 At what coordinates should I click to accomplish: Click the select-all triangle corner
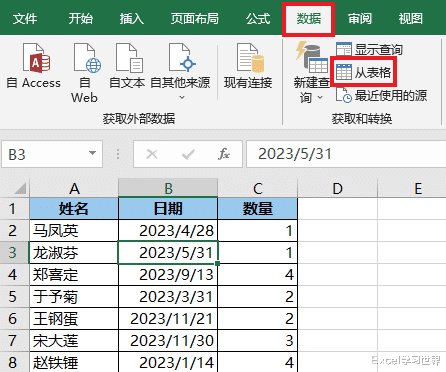(x=20, y=188)
